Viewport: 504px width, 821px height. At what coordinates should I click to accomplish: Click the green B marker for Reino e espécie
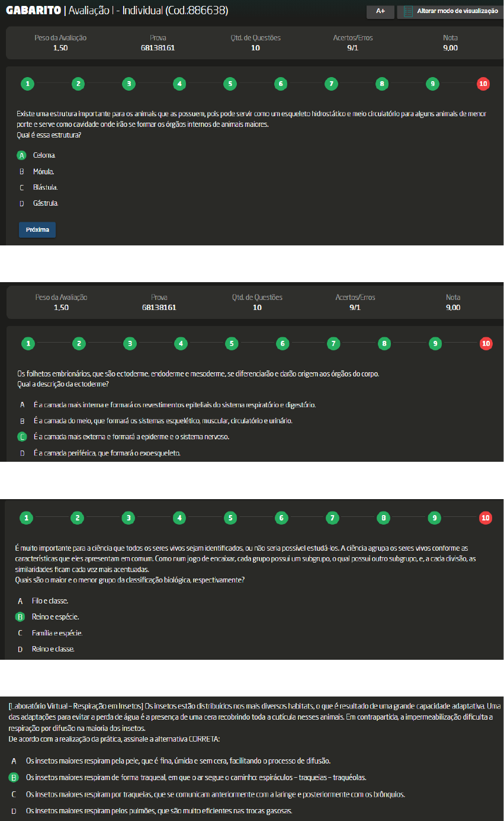click(20, 617)
